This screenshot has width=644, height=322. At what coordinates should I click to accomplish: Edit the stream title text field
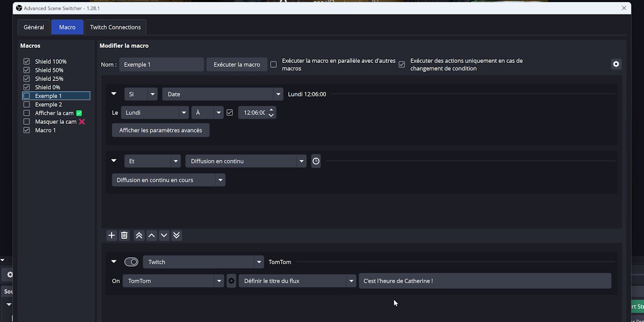(486, 281)
